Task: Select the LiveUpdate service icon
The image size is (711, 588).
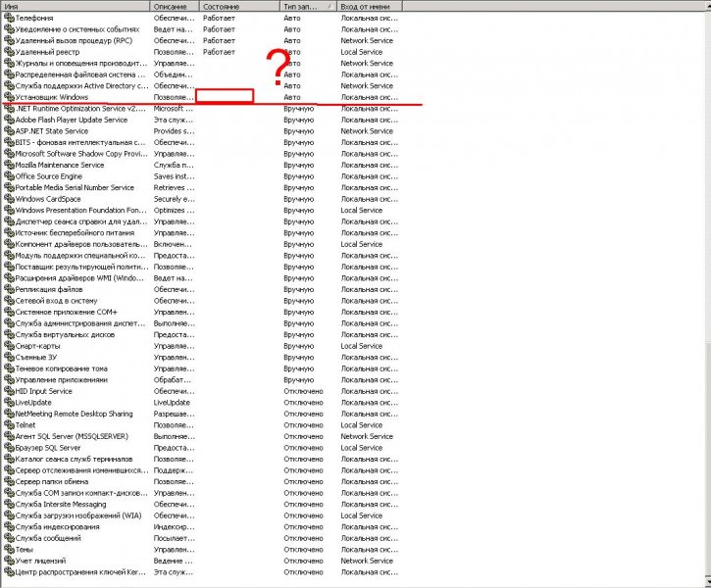Action: (x=8, y=403)
